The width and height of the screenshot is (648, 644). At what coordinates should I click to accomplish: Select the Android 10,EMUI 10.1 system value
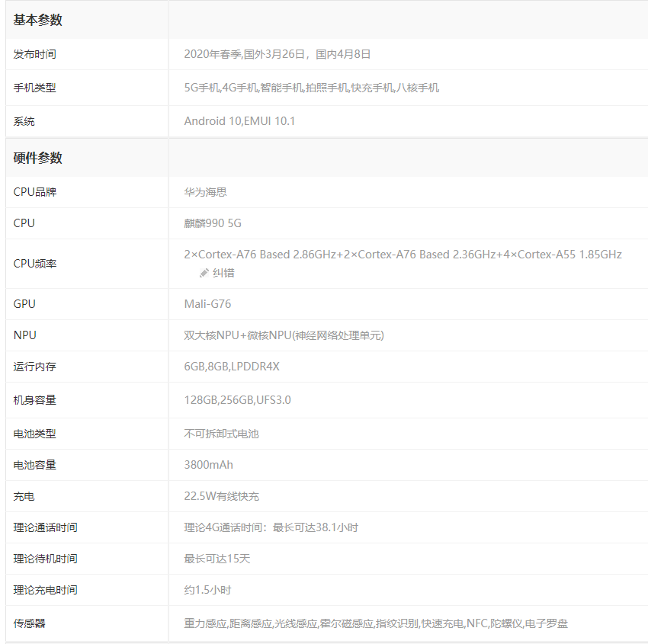coord(239,121)
